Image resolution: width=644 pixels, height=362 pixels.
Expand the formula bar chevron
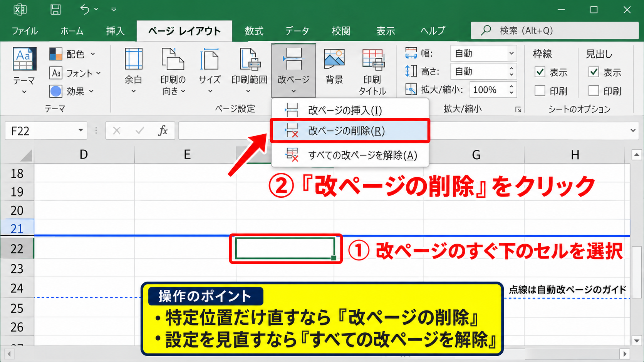tap(633, 131)
